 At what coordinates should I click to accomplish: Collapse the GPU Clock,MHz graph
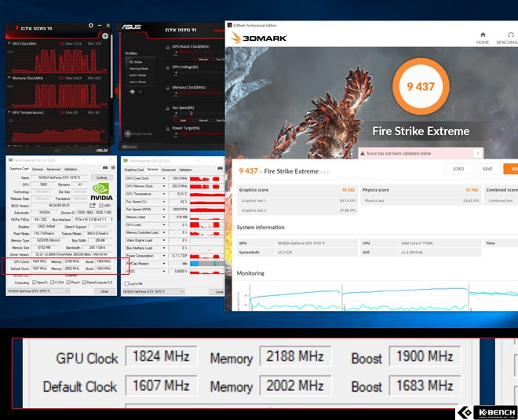[9, 43]
